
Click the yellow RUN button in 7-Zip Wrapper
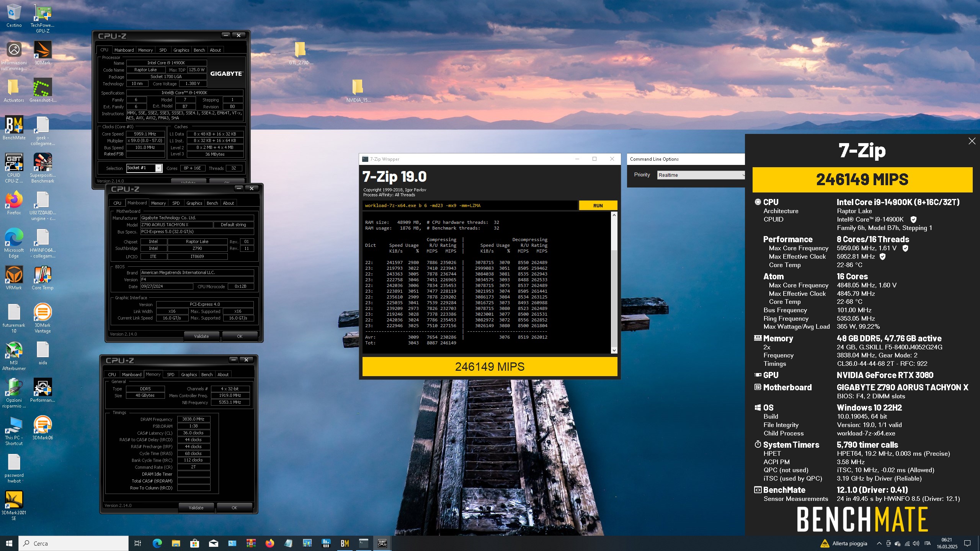(598, 205)
